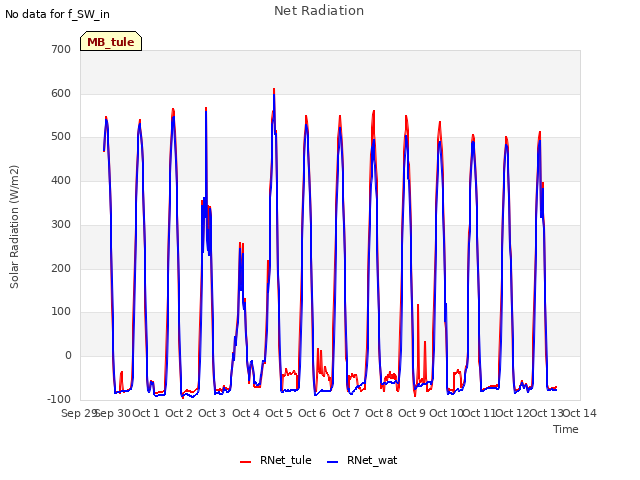Click the 'No data for f_SW_in' message
The width and height of the screenshot is (640, 480).
(57, 14)
